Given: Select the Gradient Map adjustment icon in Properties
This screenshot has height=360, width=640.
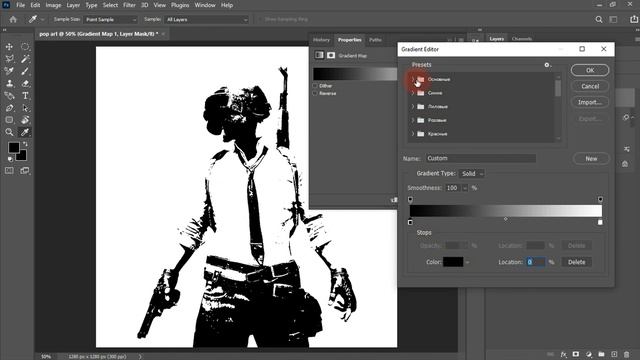Looking at the screenshot, I should (x=319, y=55).
